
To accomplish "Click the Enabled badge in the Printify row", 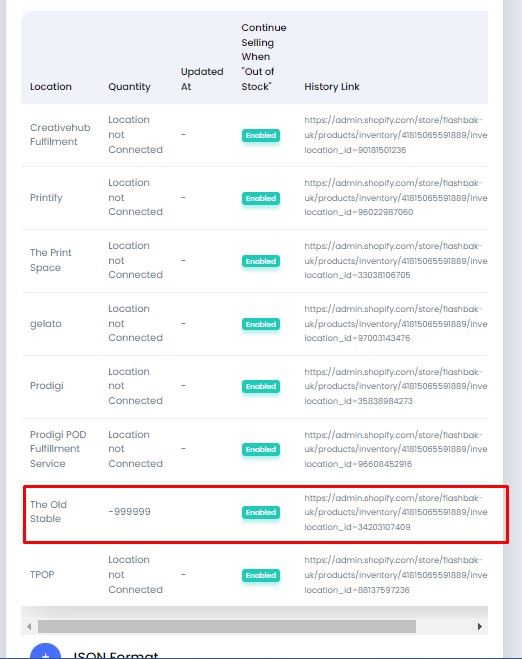I will [x=261, y=198].
